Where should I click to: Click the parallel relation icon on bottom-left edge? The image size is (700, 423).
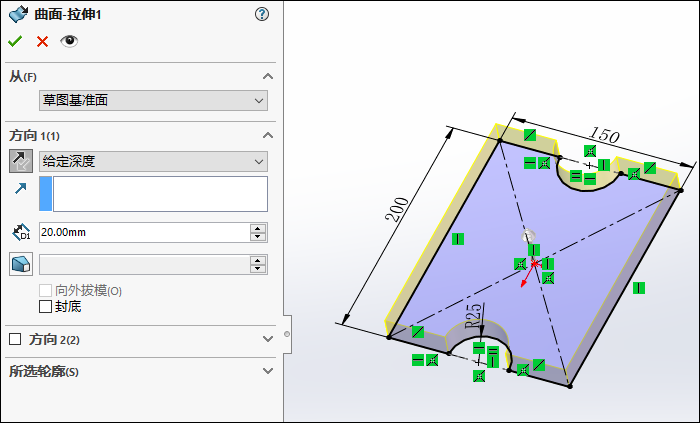coord(418,332)
